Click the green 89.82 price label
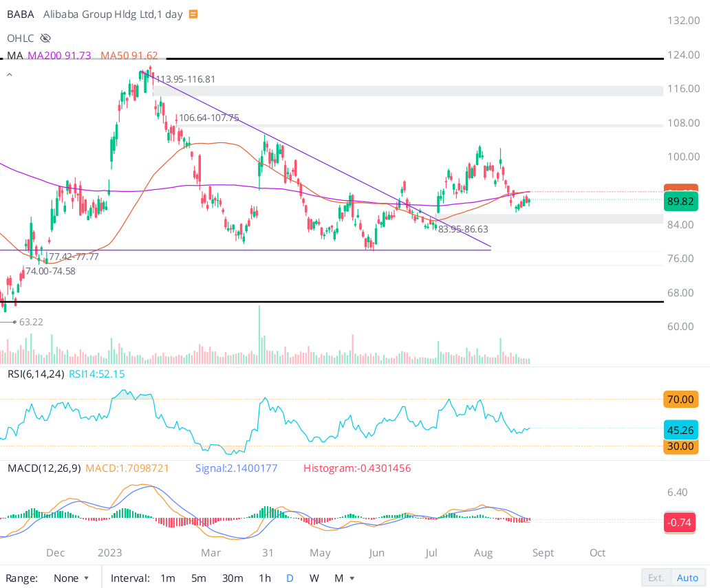 point(680,202)
